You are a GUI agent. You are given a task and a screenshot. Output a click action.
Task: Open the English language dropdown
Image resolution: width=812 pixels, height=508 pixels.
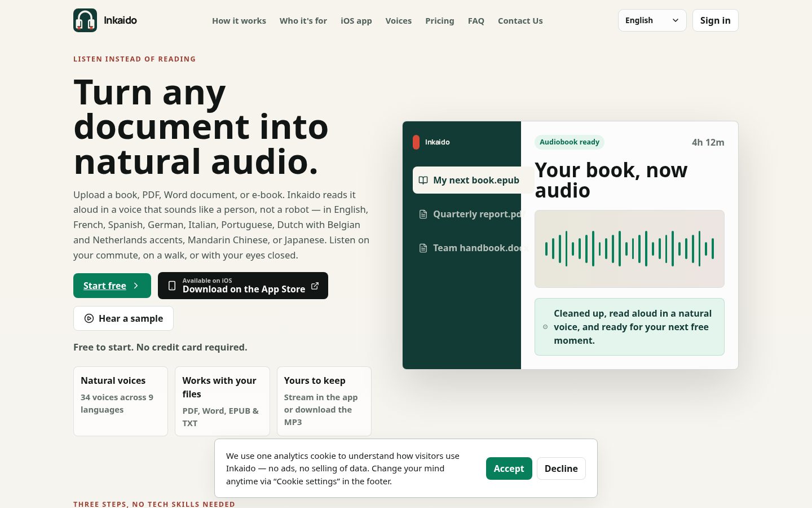652,20
